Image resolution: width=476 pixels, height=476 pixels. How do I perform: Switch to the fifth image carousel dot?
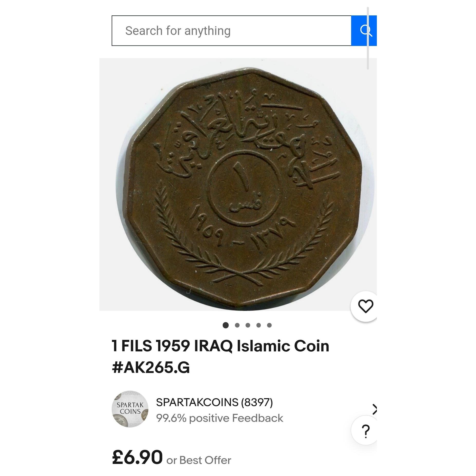point(269,325)
